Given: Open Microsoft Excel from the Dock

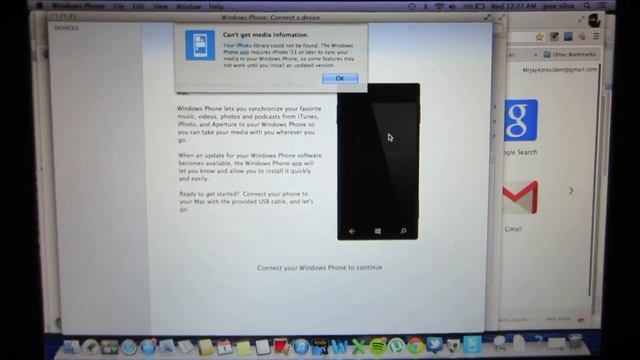Looking at the screenshot, I should (x=358, y=347).
